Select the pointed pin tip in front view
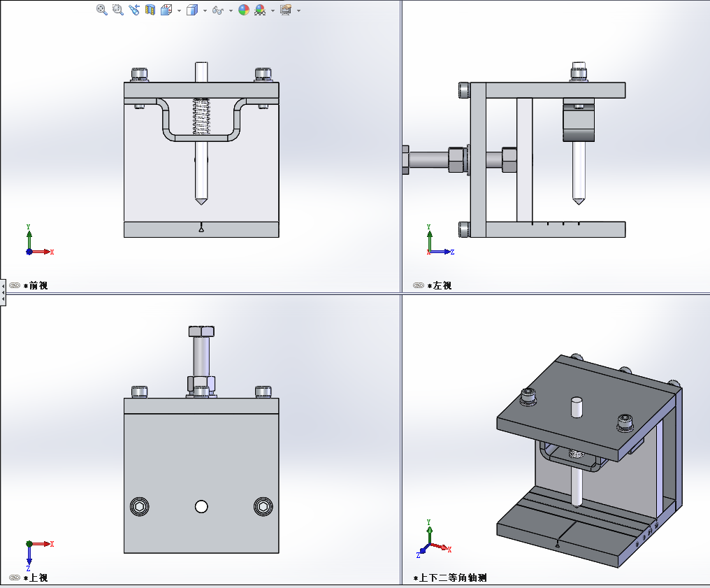 pyautogui.click(x=201, y=200)
